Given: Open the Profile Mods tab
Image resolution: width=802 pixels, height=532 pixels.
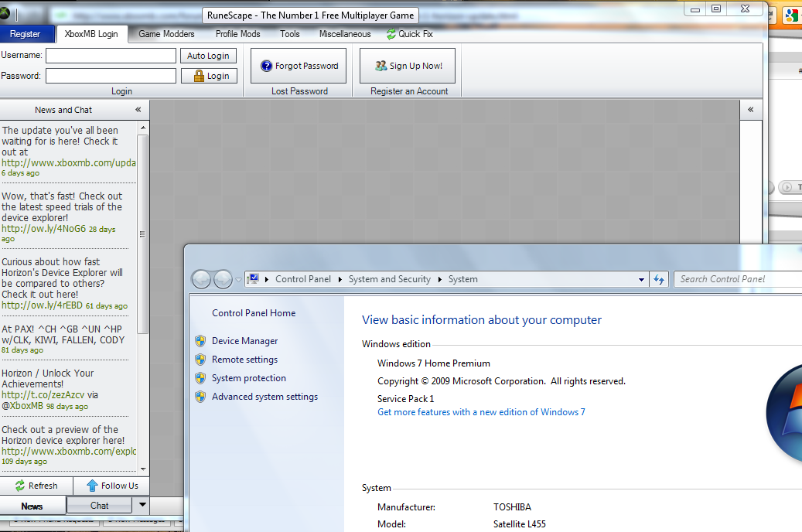Looking at the screenshot, I should (x=237, y=34).
